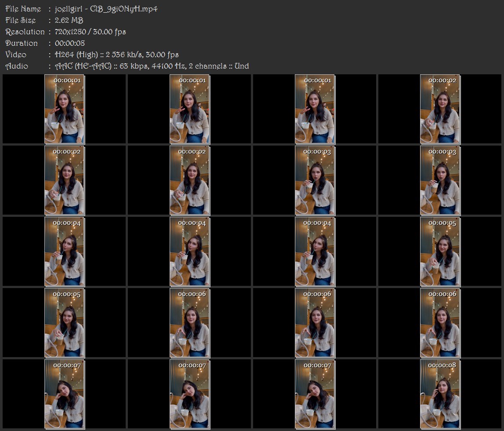Open the first thumbnail stamped 00:00:04
The image size is (504, 431).
(x=64, y=252)
